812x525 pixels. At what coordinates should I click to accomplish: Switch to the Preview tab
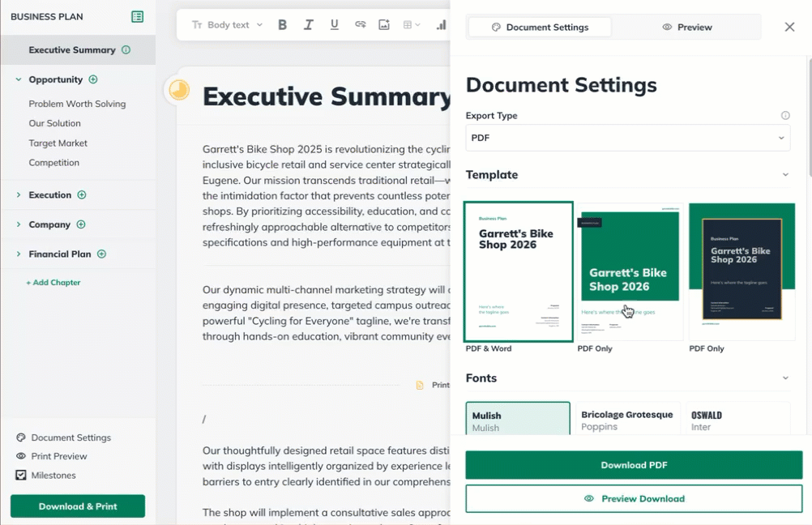[686, 28]
